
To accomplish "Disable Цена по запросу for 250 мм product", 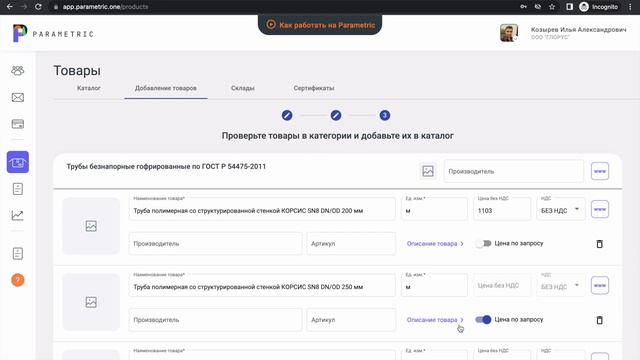I will coord(483,320).
